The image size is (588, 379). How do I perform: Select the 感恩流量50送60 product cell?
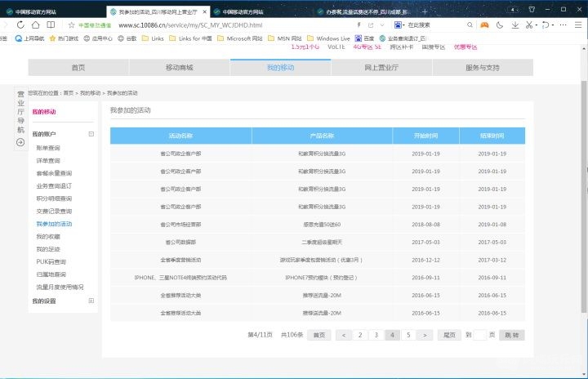[x=322, y=225]
